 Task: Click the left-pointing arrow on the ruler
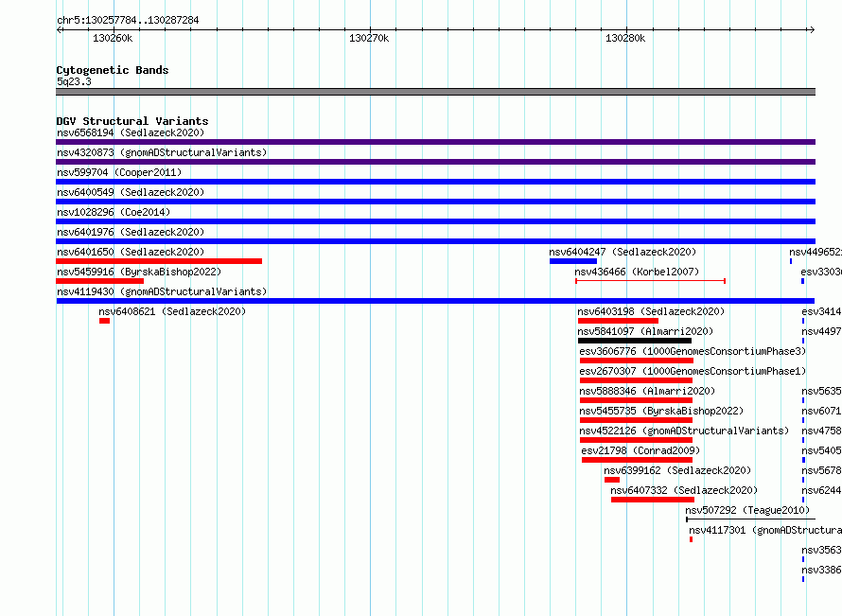[60, 29]
